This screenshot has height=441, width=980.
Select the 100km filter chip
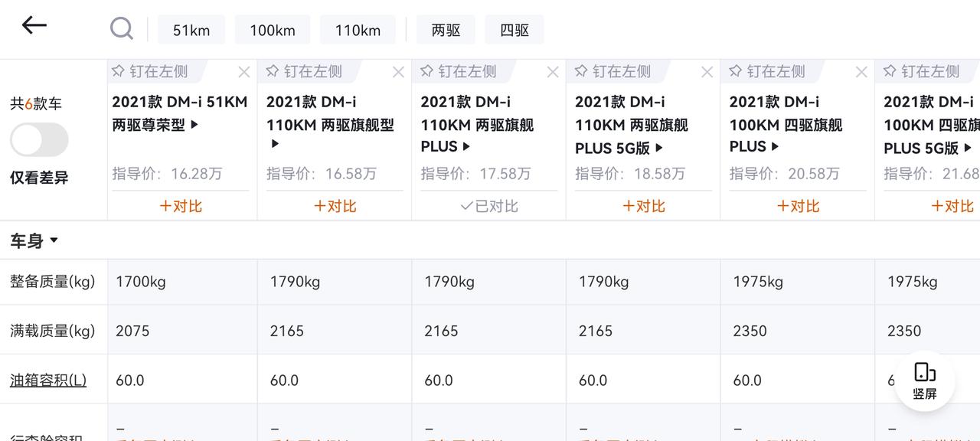[272, 30]
